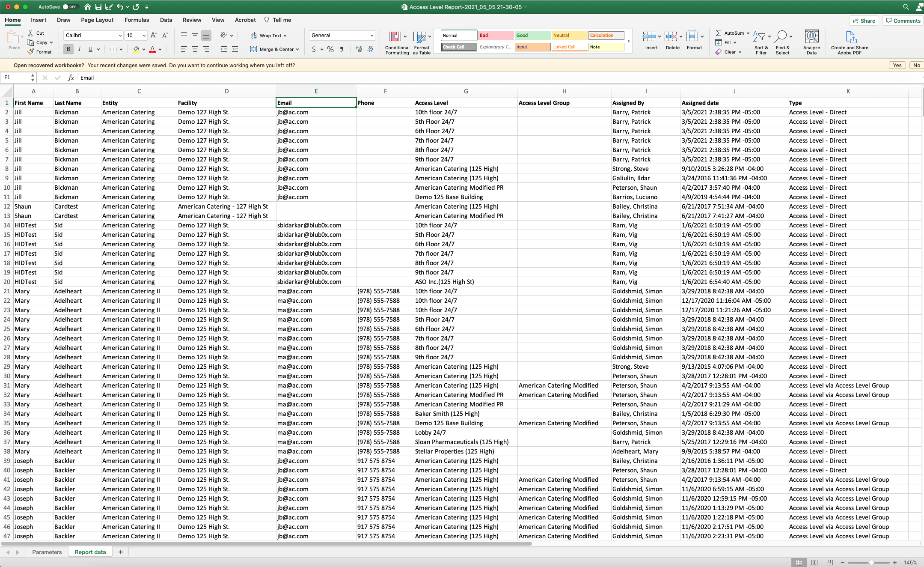Click the Share button
Viewport: 924px width, 567px height.
(864, 20)
